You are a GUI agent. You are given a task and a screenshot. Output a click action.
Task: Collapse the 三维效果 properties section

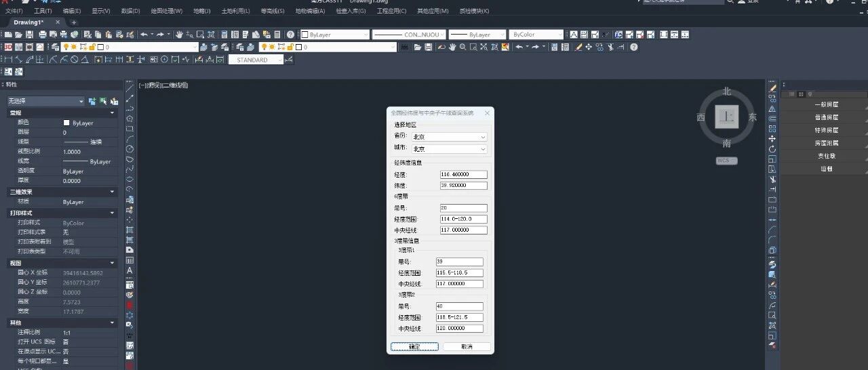pyautogui.click(x=112, y=192)
